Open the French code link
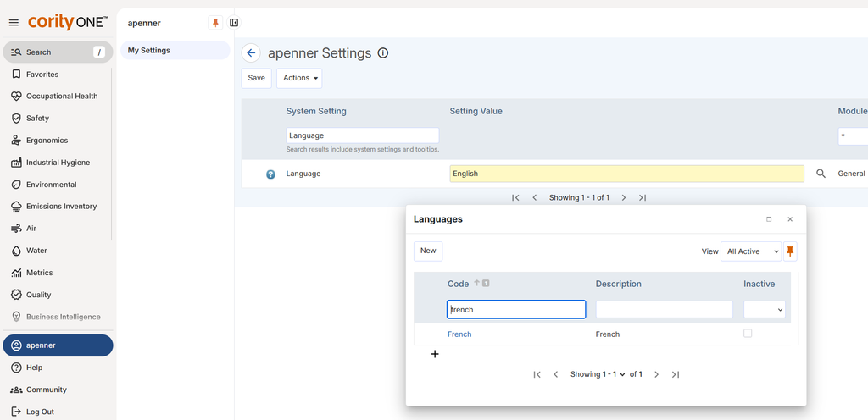 [459, 334]
